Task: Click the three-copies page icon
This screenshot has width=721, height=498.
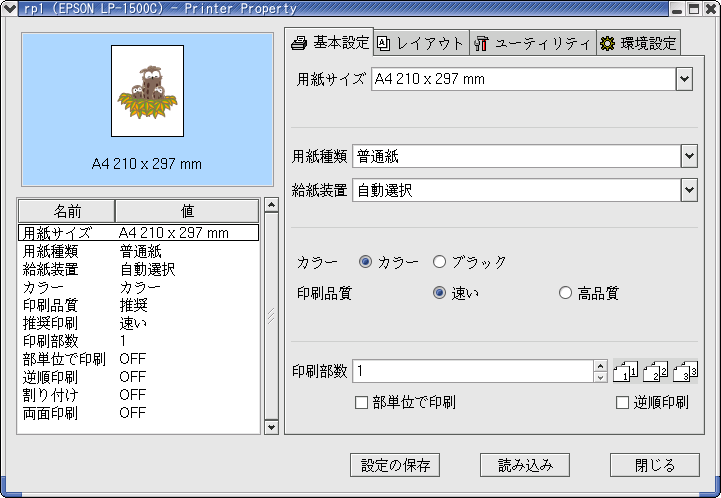Action: pyautogui.click(x=685, y=372)
